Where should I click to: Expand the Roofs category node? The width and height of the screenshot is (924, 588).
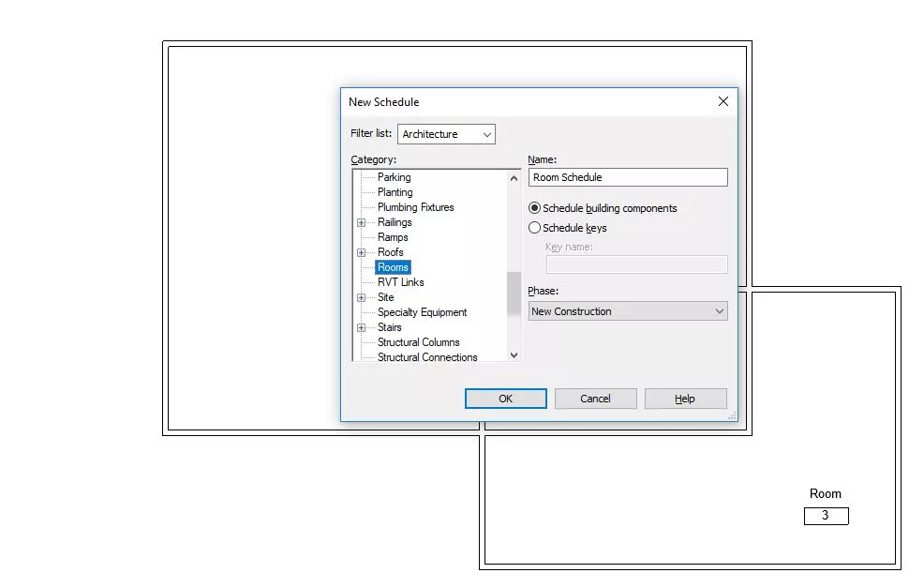[x=361, y=252]
